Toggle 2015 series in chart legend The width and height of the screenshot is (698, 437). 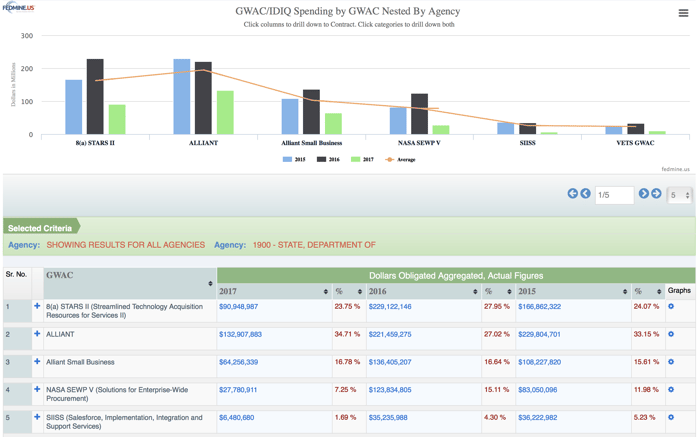pos(294,159)
